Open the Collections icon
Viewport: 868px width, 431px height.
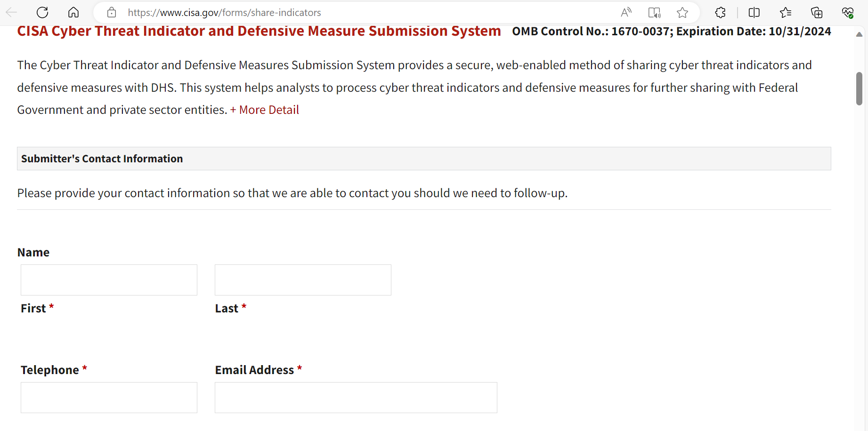click(x=817, y=13)
